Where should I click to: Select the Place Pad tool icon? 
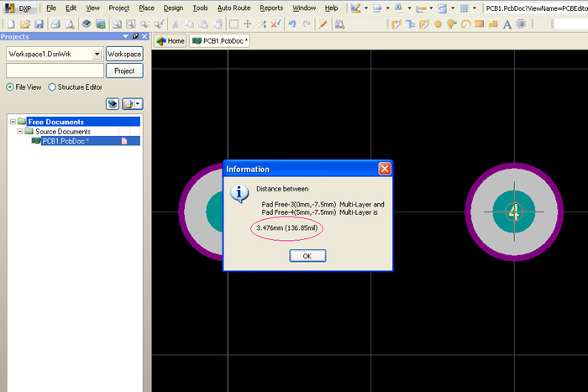click(x=438, y=24)
